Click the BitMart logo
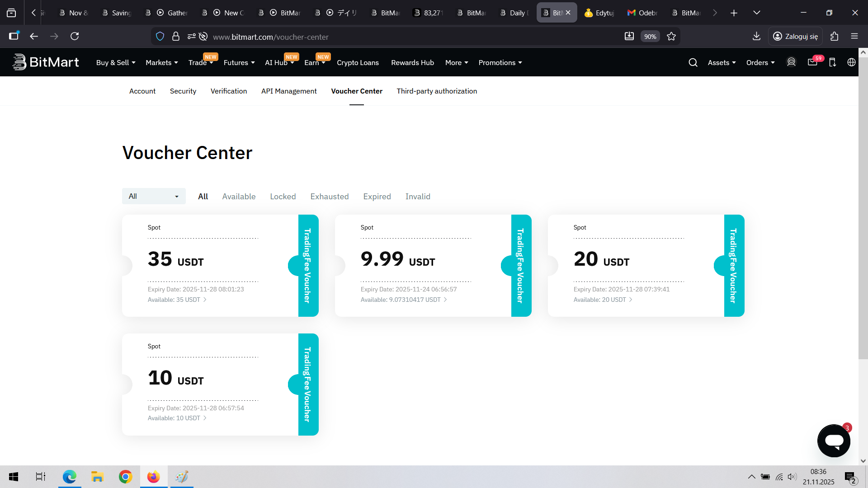 [45, 62]
